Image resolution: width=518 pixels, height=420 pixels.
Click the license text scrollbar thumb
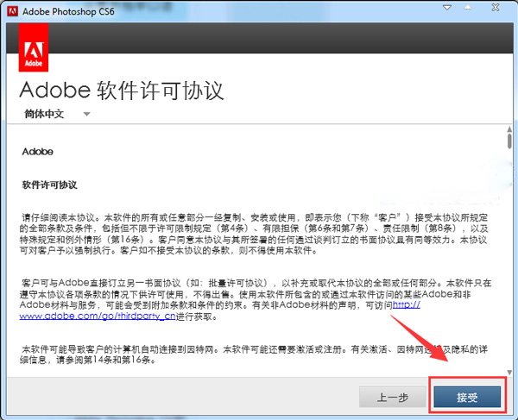click(509, 141)
